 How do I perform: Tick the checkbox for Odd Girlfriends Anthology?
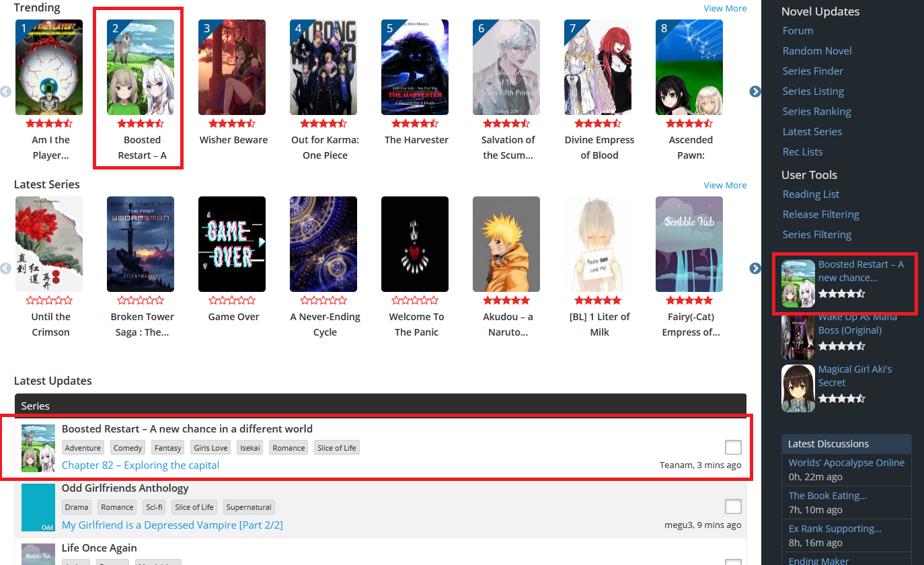733,506
